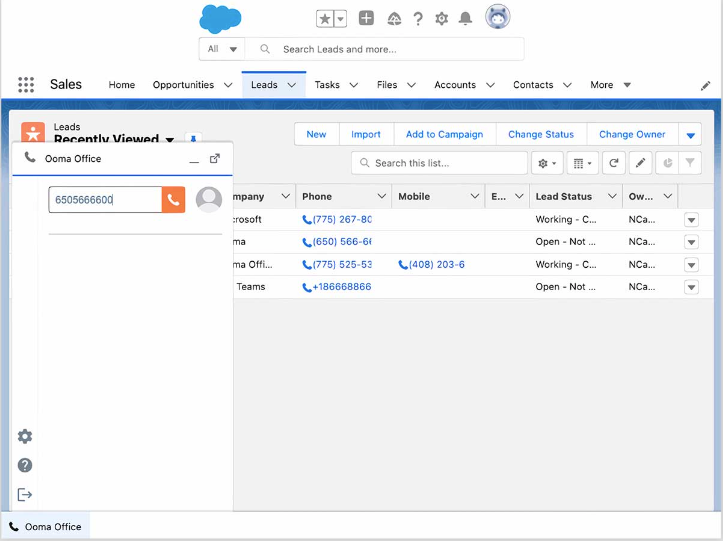Viewport: 723px width, 541px height.
Task: Open the Accounts tab
Action: coord(455,85)
